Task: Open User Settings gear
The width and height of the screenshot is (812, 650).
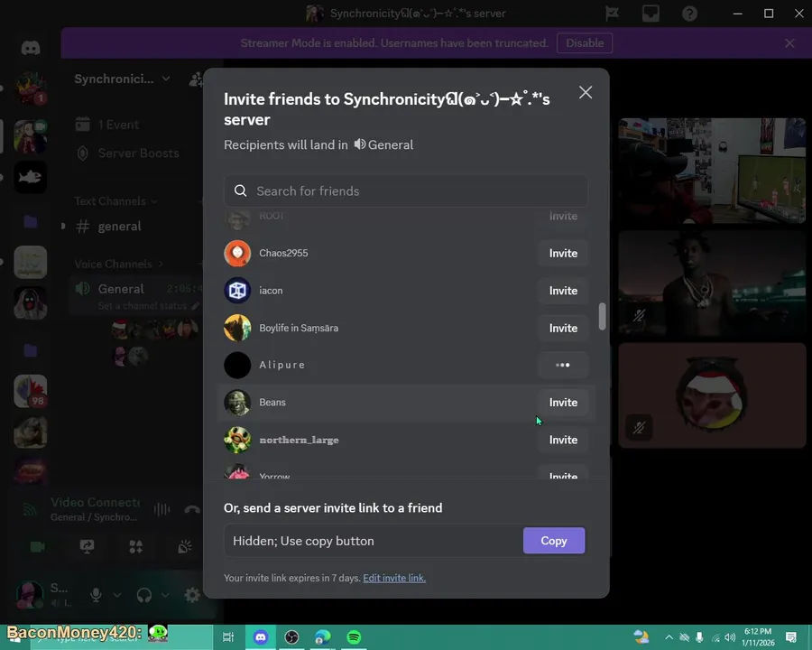Action: coord(192,595)
